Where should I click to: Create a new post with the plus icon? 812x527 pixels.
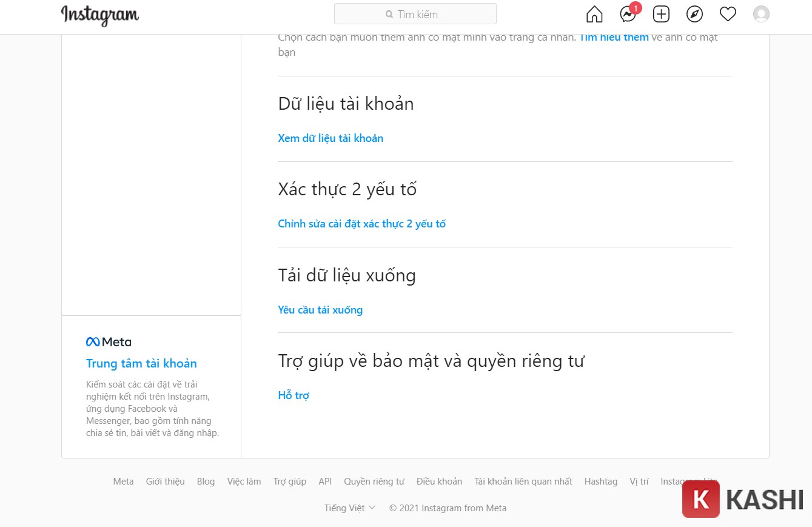point(661,13)
